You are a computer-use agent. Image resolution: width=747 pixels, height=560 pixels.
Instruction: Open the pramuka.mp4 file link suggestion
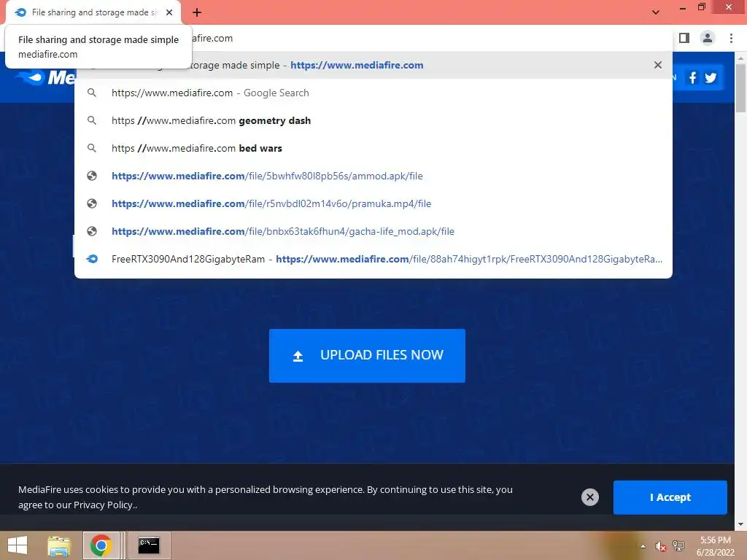tap(373, 203)
